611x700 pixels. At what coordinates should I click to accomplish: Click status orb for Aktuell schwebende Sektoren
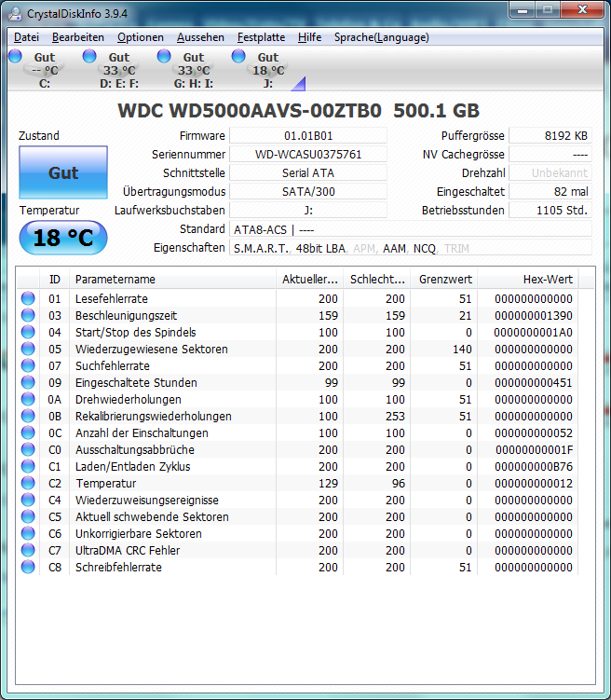coord(28,516)
